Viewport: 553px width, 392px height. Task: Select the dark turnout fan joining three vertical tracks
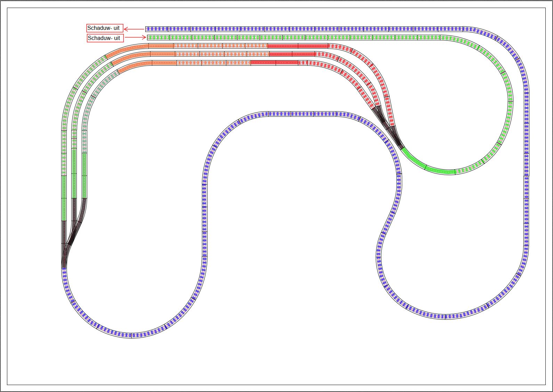[x=74, y=233]
